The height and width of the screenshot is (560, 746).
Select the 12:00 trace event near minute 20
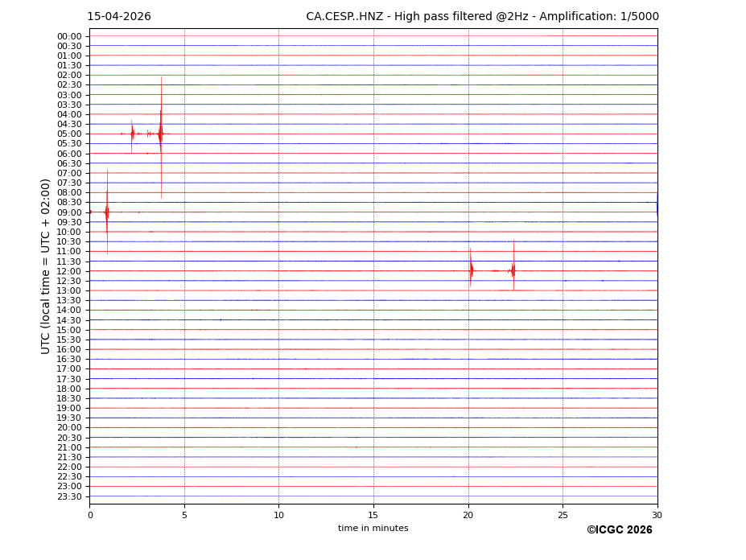(471, 270)
